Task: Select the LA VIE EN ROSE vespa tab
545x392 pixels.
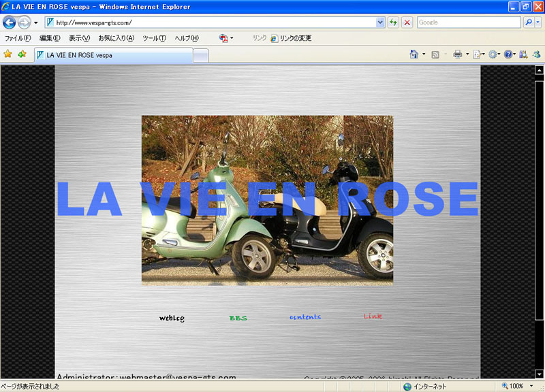Action: coord(114,55)
